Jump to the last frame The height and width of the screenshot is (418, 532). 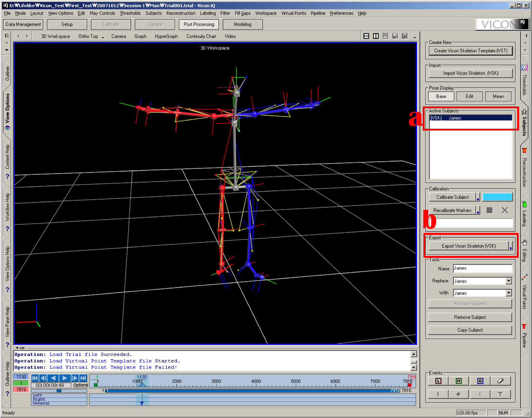click(x=83, y=378)
